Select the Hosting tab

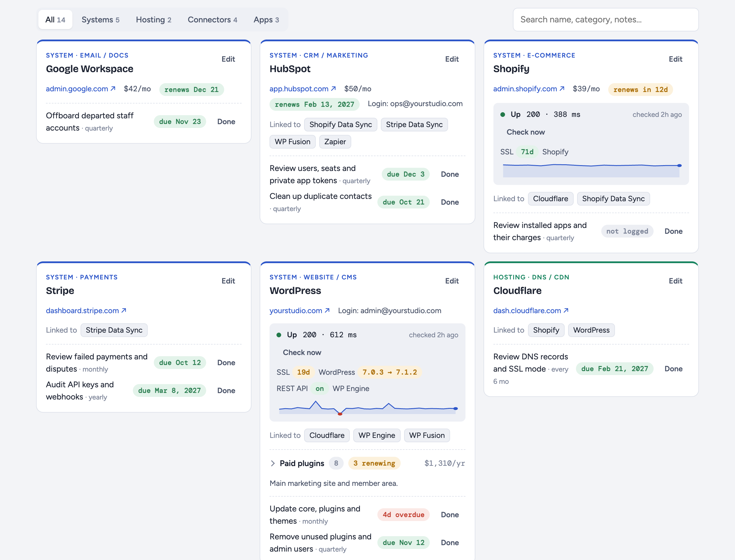pyautogui.click(x=153, y=20)
